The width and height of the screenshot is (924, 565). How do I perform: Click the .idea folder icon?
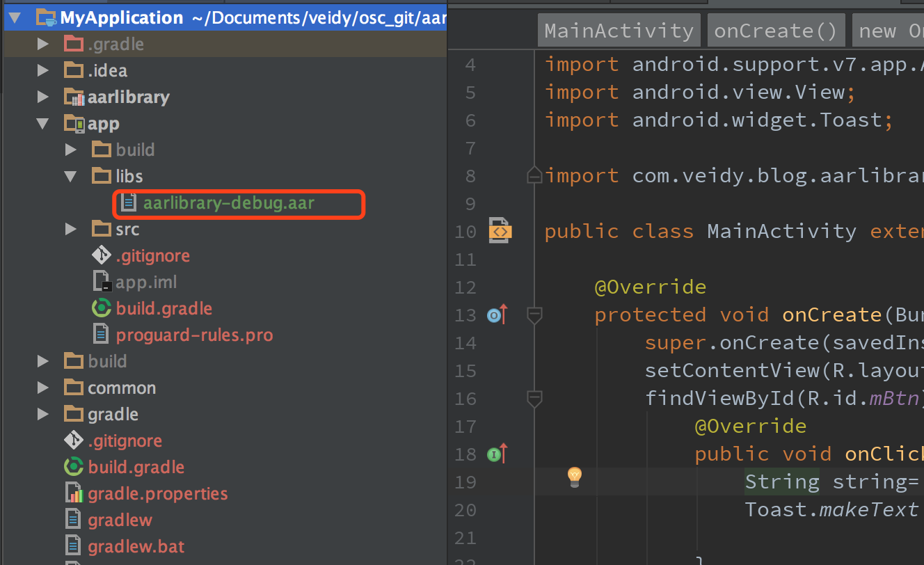[x=73, y=71]
